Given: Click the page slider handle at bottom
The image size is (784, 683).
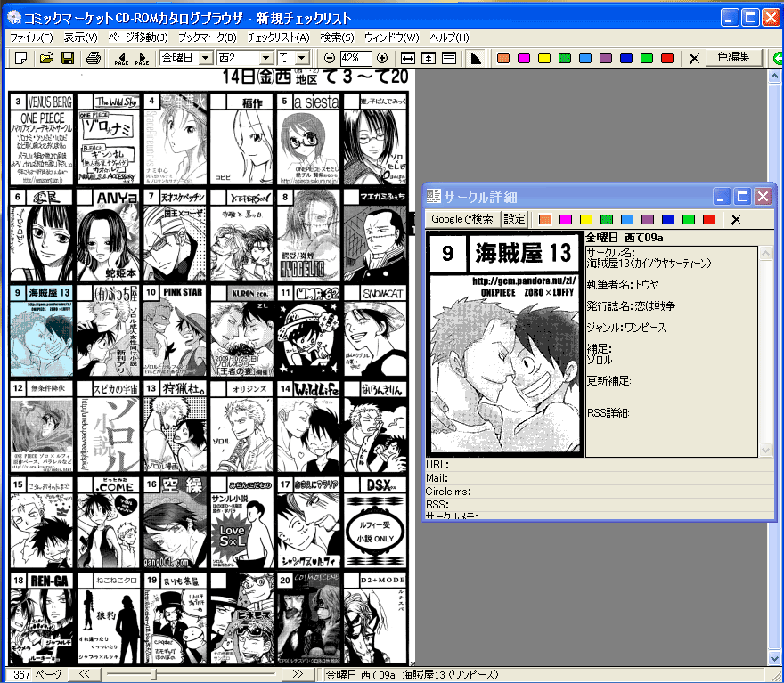Looking at the screenshot, I should [153, 674].
